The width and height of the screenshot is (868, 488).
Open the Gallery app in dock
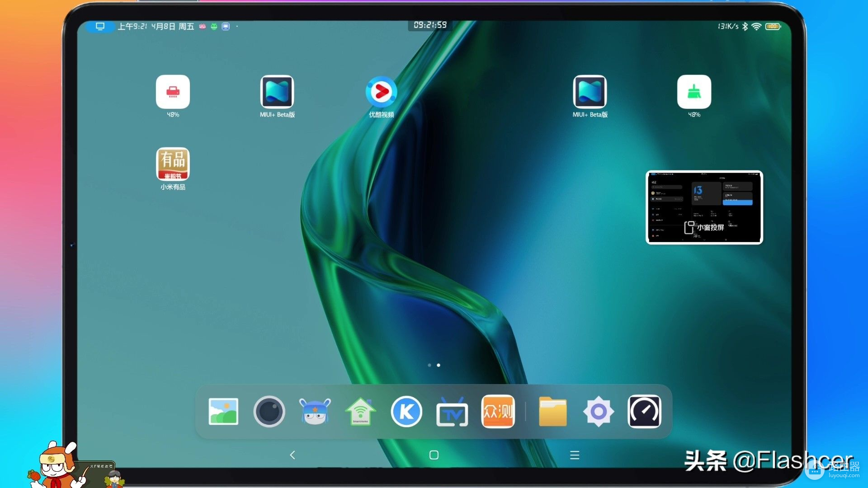coord(223,411)
